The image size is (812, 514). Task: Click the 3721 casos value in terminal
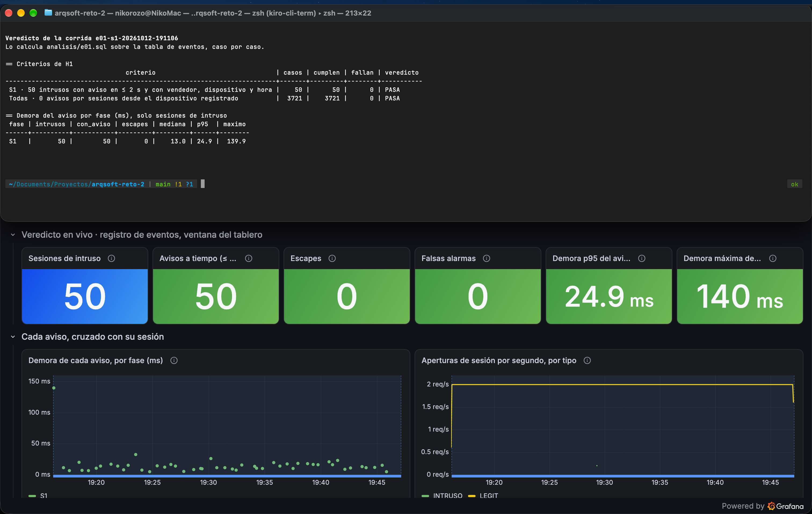pyautogui.click(x=294, y=99)
